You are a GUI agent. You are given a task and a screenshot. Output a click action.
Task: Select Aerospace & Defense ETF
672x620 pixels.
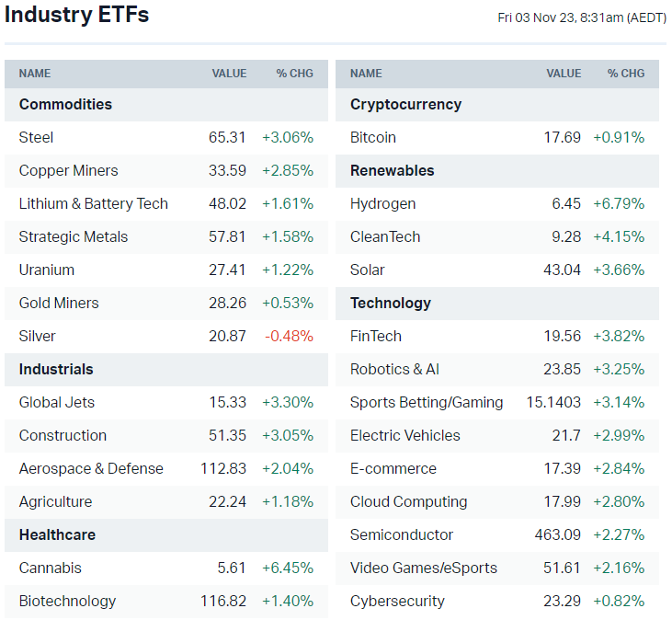coord(91,468)
